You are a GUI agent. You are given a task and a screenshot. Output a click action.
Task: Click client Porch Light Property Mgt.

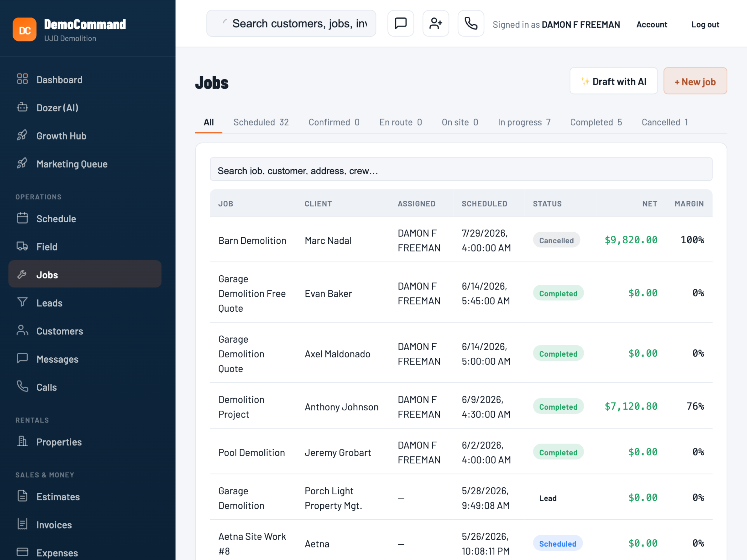click(333, 498)
